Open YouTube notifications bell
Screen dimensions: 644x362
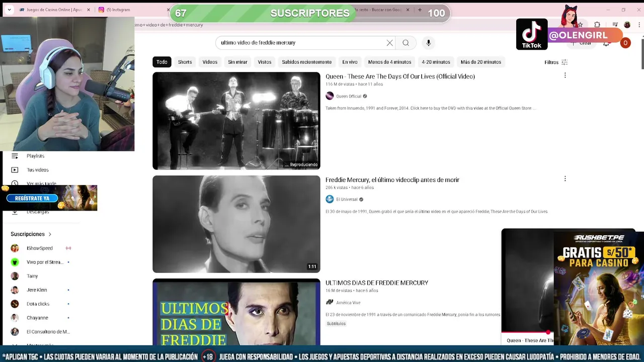click(606, 43)
